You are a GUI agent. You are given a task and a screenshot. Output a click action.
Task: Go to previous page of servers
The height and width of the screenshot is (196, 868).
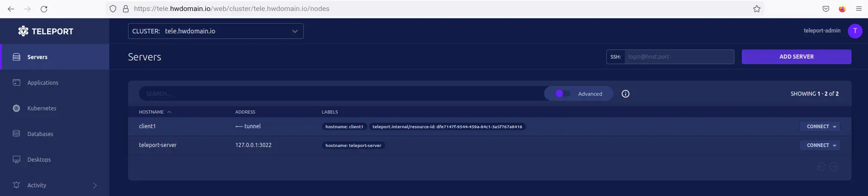[821, 167]
